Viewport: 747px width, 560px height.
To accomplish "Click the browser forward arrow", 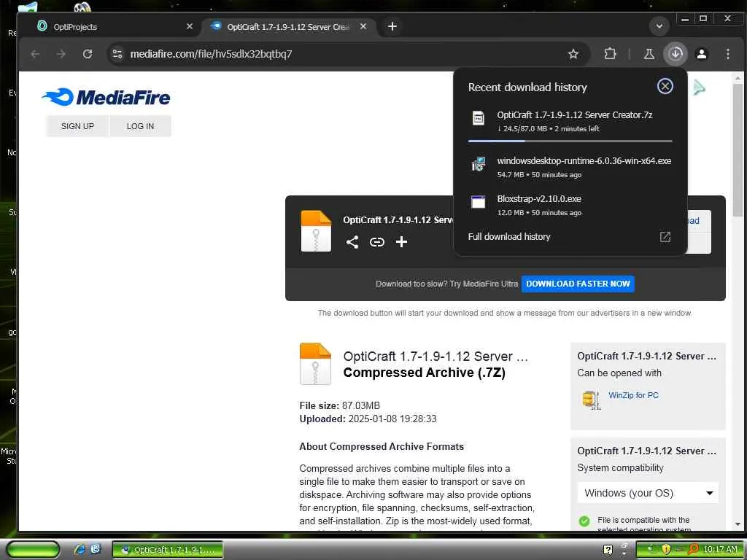I will (x=61, y=54).
